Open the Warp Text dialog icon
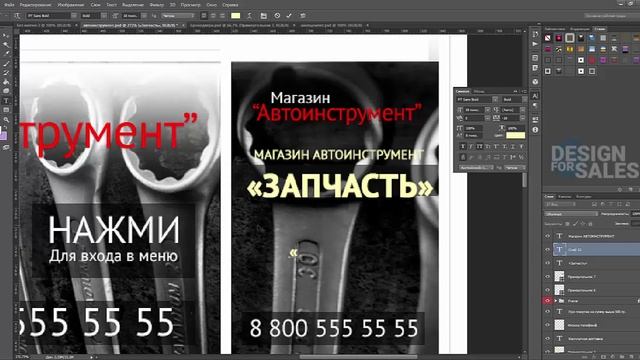This screenshot has height=360, width=640. pyautogui.click(x=249, y=16)
